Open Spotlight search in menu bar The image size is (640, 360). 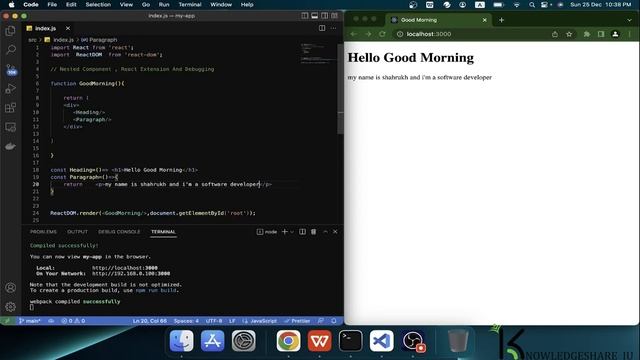pyautogui.click(x=531, y=4)
